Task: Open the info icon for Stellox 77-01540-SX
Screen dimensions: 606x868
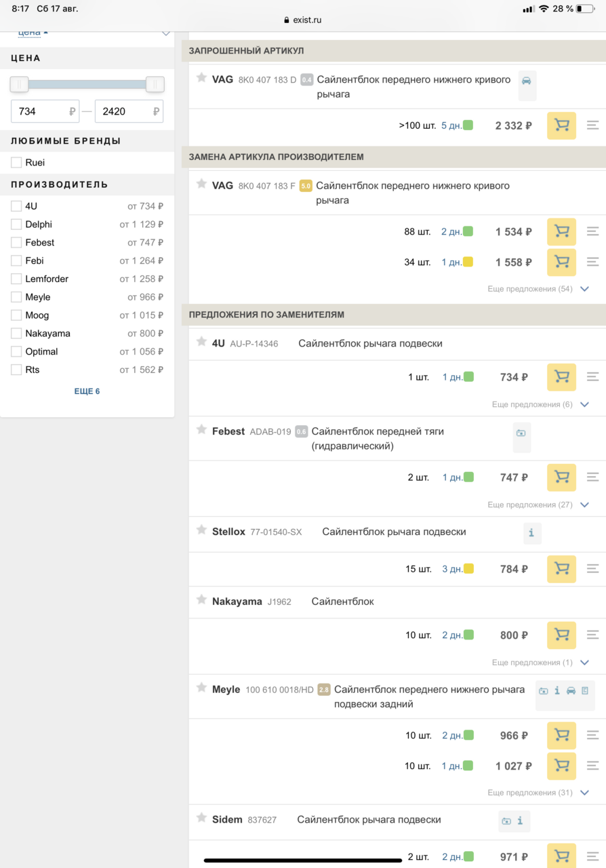Action: point(531,533)
